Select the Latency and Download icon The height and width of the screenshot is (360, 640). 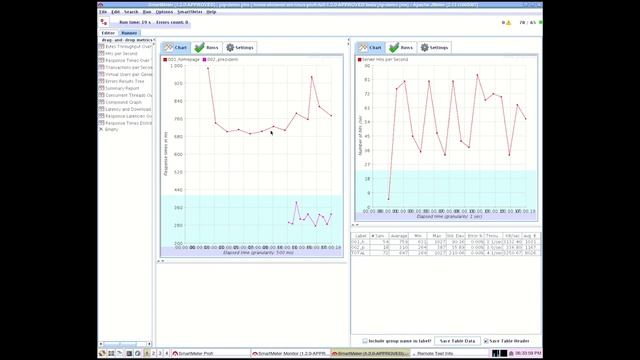pos(101,109)
